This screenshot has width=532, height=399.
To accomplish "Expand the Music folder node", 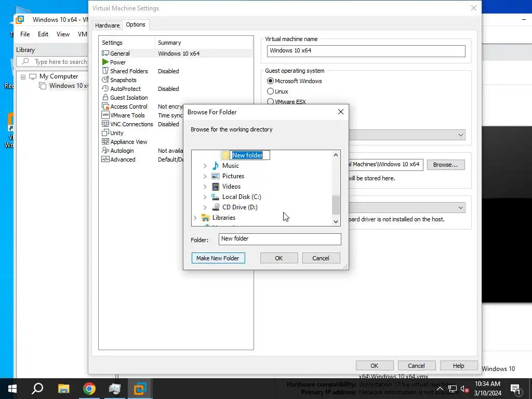I will point(205,166).
